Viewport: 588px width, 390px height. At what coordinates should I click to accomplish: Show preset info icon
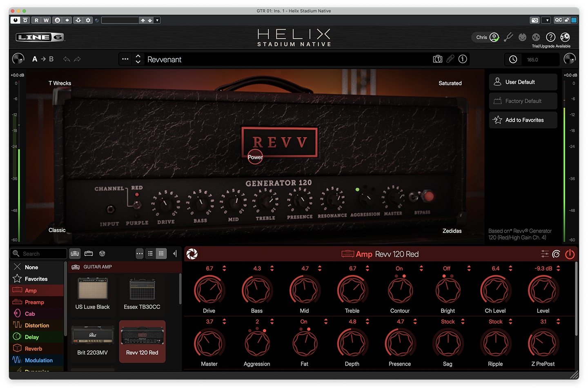click(463, 59)
